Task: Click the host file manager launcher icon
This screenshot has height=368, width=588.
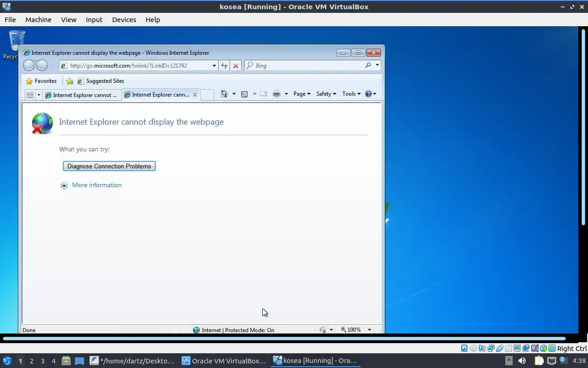Action: click(x=66, y=361)
